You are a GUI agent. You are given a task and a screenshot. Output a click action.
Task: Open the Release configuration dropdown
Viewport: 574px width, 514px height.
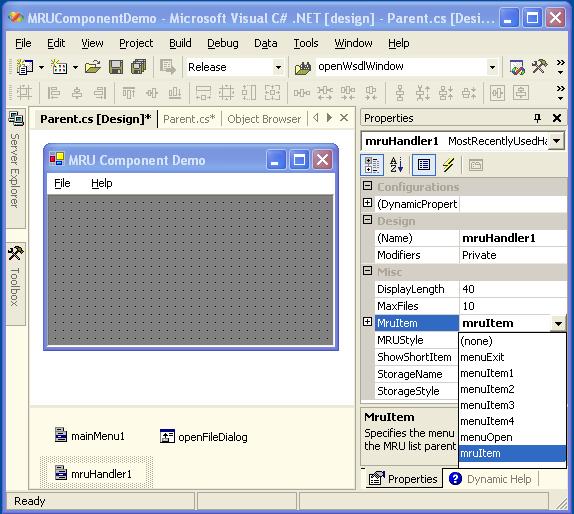point(278,67)
